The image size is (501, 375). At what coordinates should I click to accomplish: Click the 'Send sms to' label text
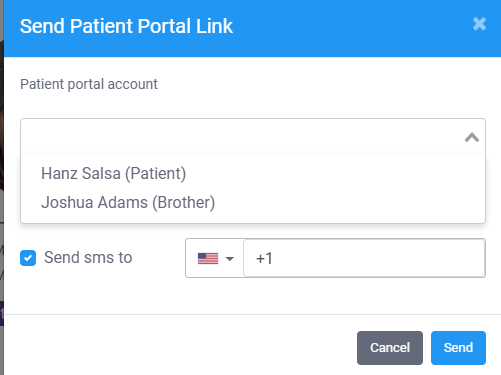point(88,257)
